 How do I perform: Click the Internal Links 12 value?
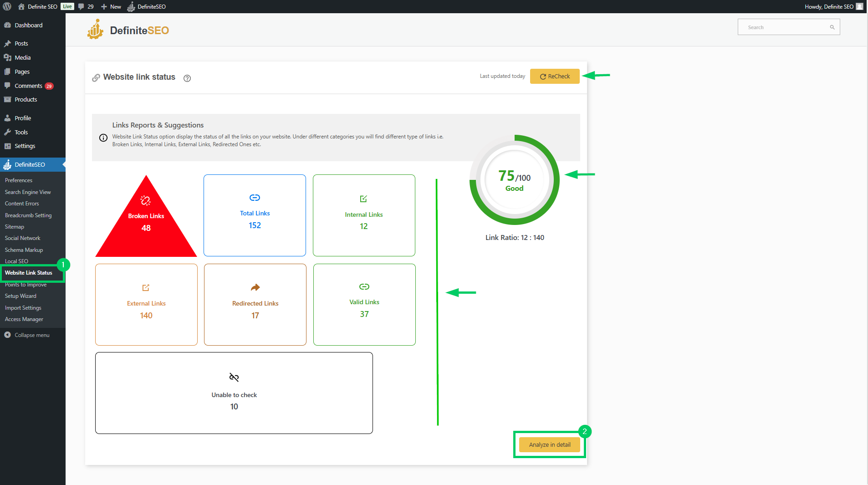pos(364,226)
